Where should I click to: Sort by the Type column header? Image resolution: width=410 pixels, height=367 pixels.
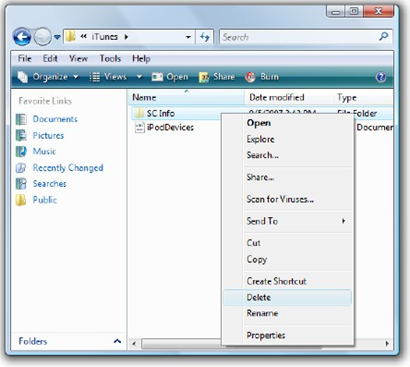(x=363, y=97)
